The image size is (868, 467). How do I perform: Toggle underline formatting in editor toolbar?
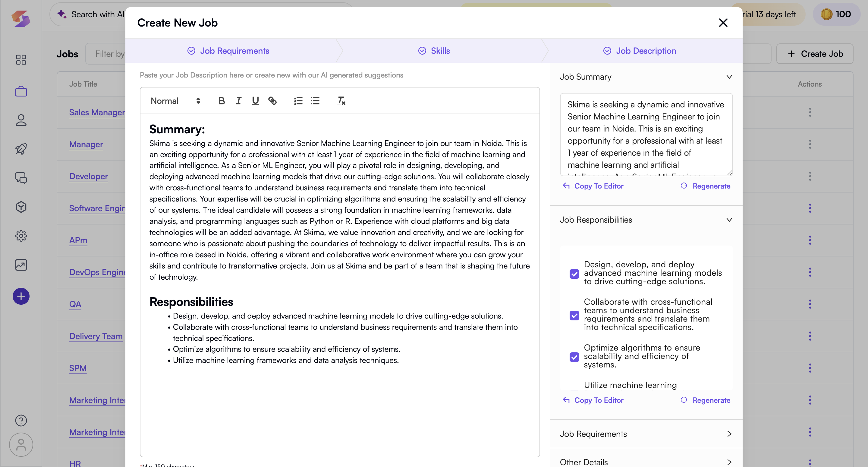[x=255, y=101]
